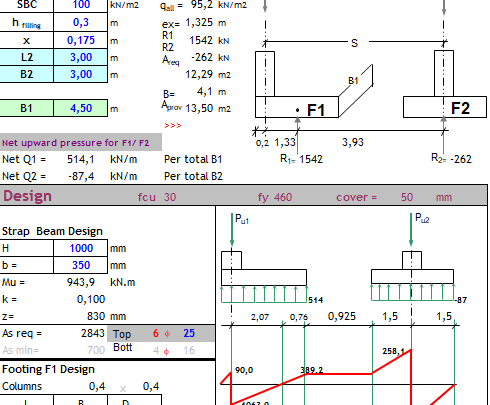Click the 0,2 dimension in diagram
The image size is (490, 405).
[x=262, y=143]
